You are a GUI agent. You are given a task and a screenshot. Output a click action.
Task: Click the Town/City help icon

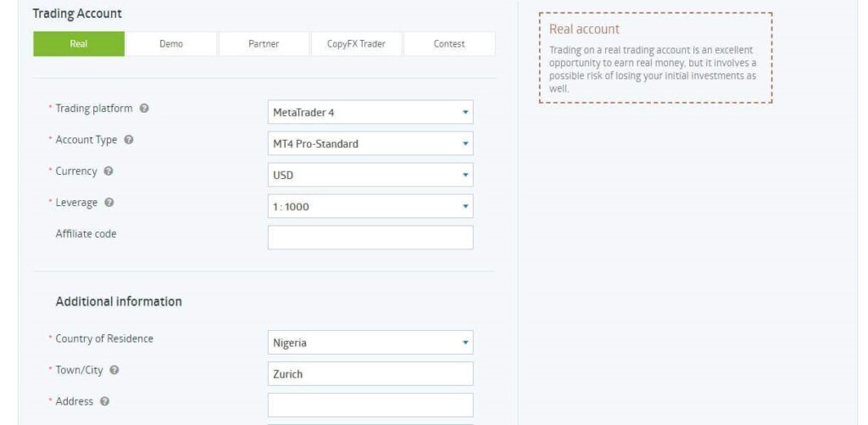114,370
